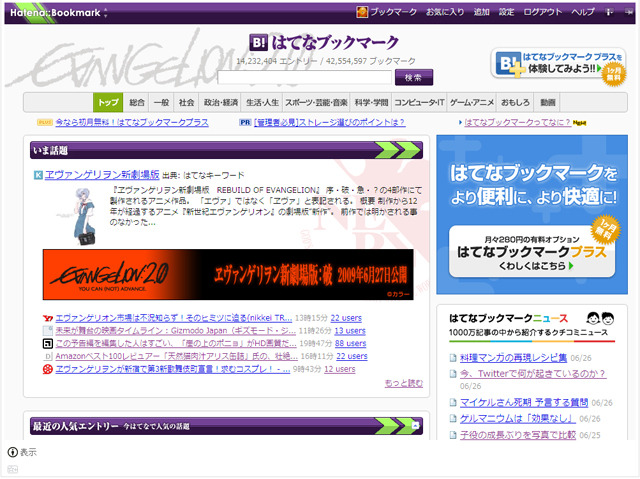Open 22 users count for エヴァンゲリオン市場 entry
640x479 pixels.
pos(346,318)
